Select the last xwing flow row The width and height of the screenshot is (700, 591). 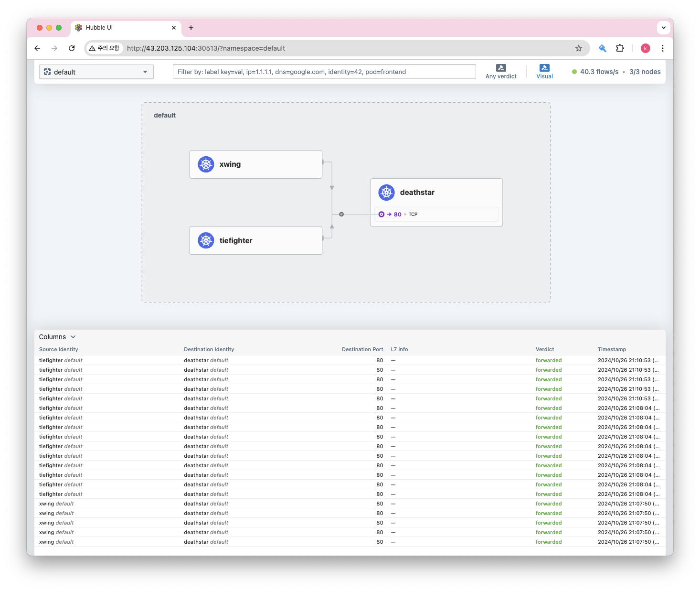pos(350,542)
